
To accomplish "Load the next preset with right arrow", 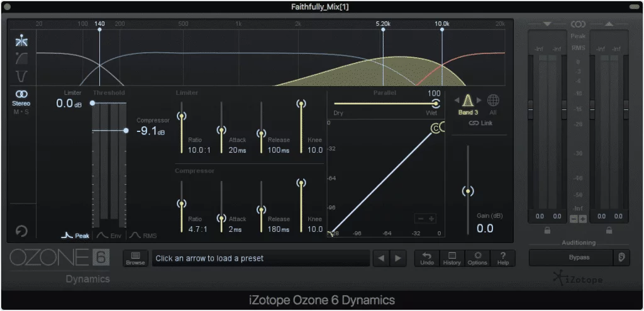I will pos(397,258).
